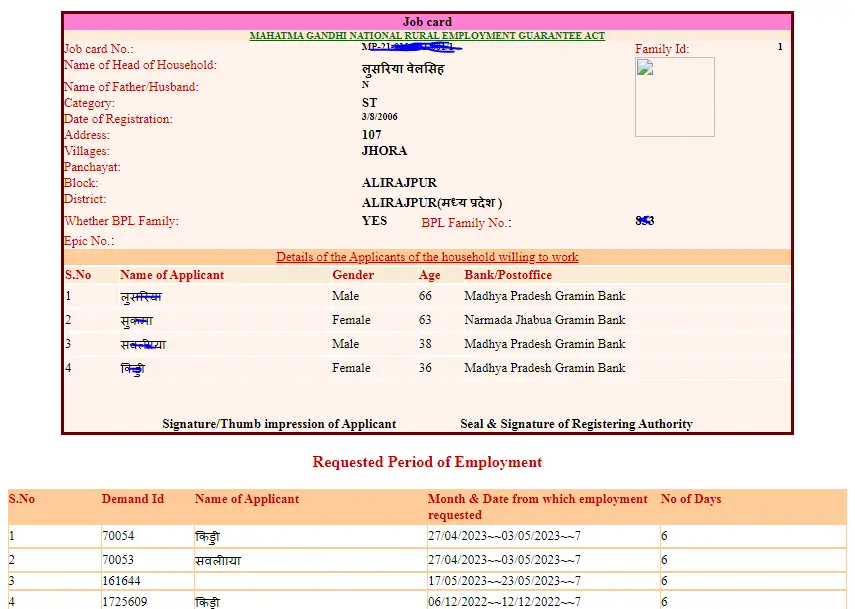Click the 'Gender' column header
This screenshot has width=855, height=609.
(x=353, y=275)
